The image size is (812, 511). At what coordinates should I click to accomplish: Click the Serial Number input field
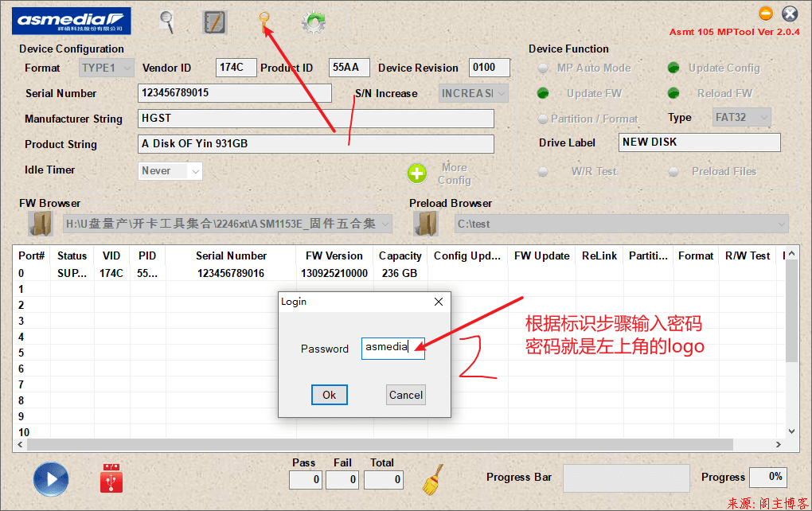[x=235, y=92]
